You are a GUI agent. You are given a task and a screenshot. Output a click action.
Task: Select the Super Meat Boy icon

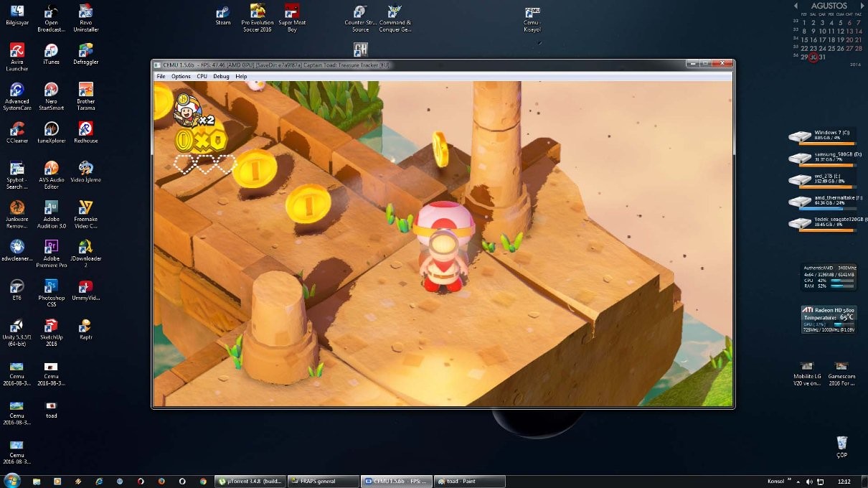click(292, 18)
